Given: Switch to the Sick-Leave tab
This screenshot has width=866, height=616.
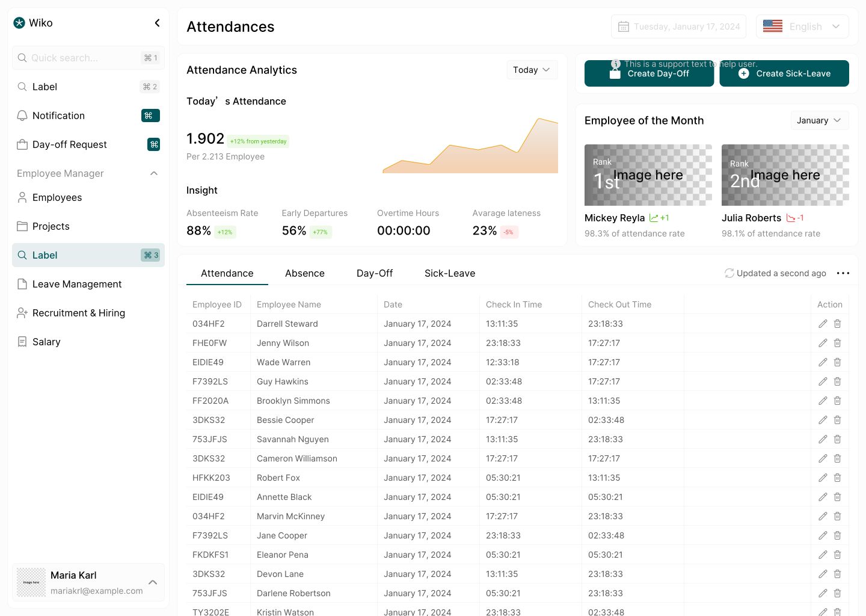Looking at the screenshot, I should pyautogui.click(x=450, y=273).
